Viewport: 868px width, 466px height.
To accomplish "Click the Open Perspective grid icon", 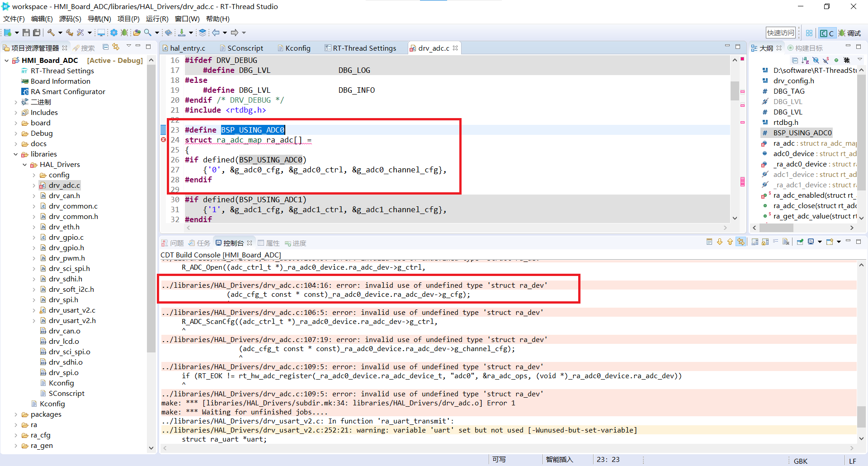I will [x=809, y=33].
